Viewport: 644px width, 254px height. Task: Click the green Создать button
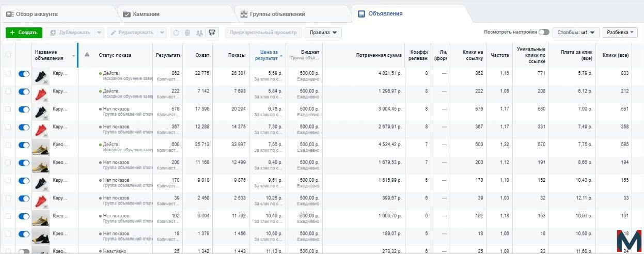[24, 33]
